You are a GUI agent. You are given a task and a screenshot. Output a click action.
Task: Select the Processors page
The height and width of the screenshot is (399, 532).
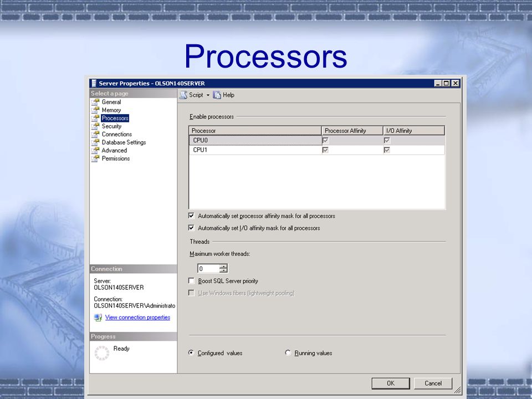point(115,118)
